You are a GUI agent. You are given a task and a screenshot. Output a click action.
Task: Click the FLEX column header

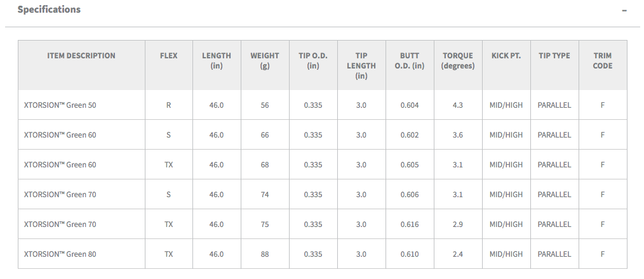(x=169, y=56)
